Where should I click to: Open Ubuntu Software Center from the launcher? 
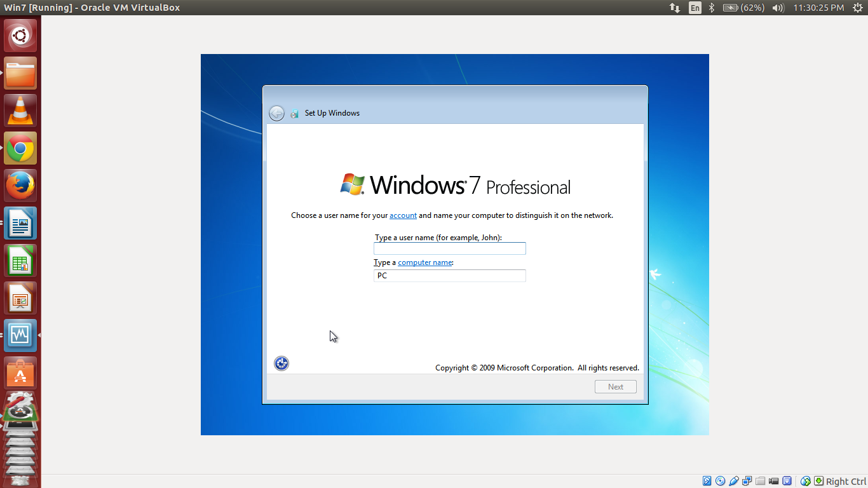(20, 373)
